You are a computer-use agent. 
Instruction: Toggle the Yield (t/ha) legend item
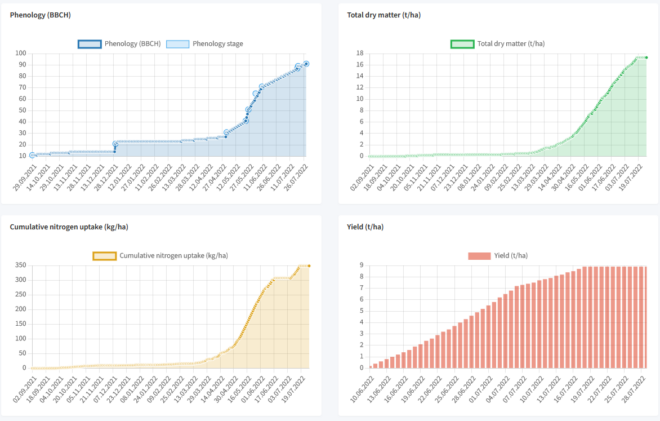(x=498, y=256)
